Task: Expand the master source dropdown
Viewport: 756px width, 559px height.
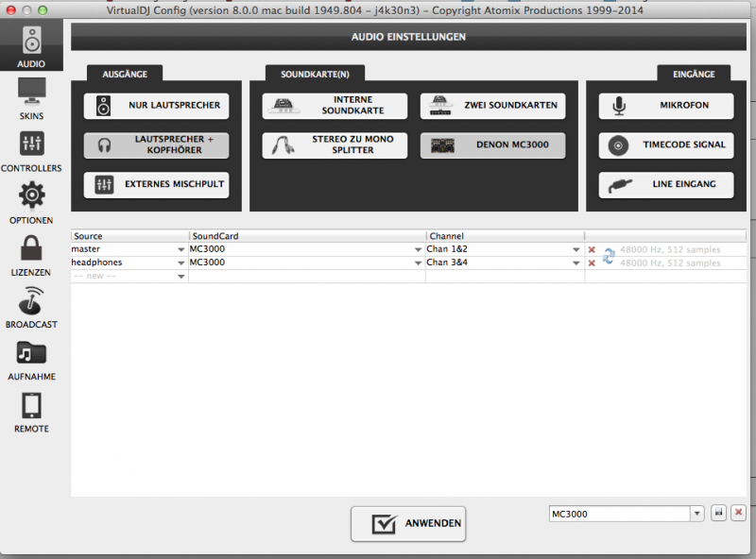Action: click(181, 249)
